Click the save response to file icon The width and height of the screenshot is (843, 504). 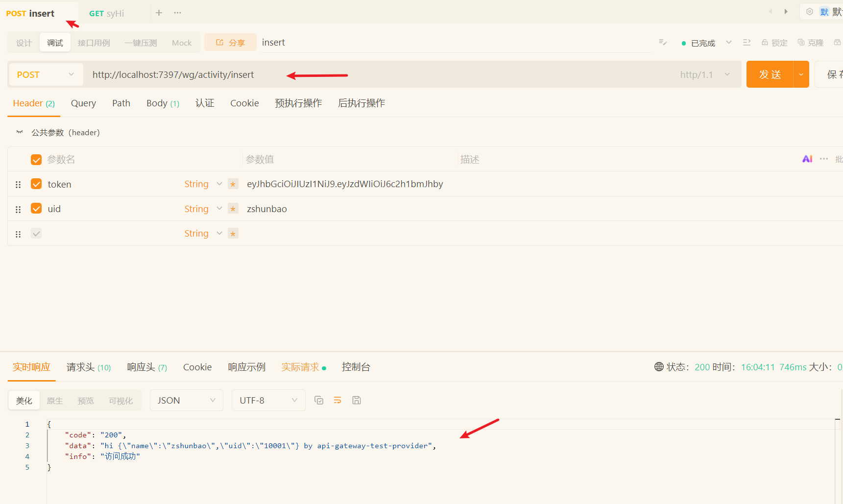pyautogui.click(x=357, y=400)
